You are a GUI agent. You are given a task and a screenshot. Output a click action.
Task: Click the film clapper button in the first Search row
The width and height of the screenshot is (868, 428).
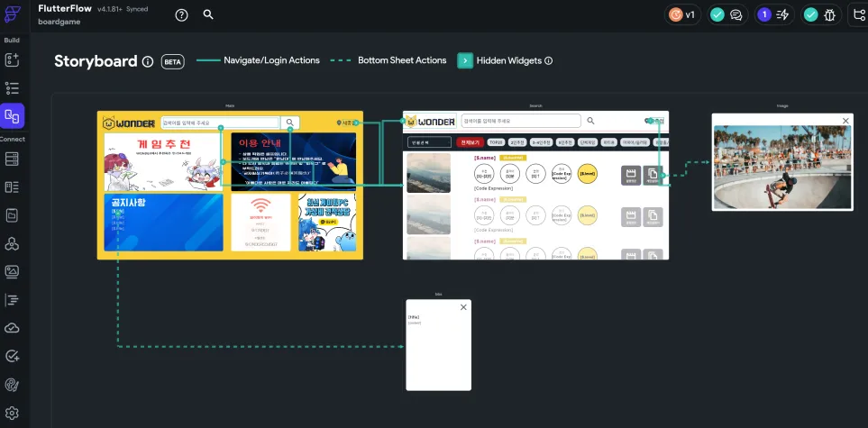tap(631, 175)
